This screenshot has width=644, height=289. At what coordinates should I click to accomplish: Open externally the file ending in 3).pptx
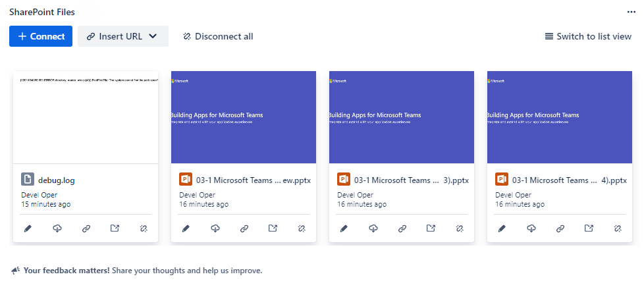tap(431, 228)
